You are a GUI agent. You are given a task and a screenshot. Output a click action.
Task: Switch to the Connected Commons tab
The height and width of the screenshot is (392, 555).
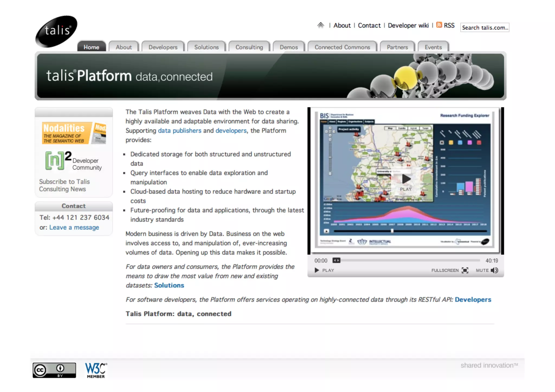pyautogui.click(x=342, y=47)
